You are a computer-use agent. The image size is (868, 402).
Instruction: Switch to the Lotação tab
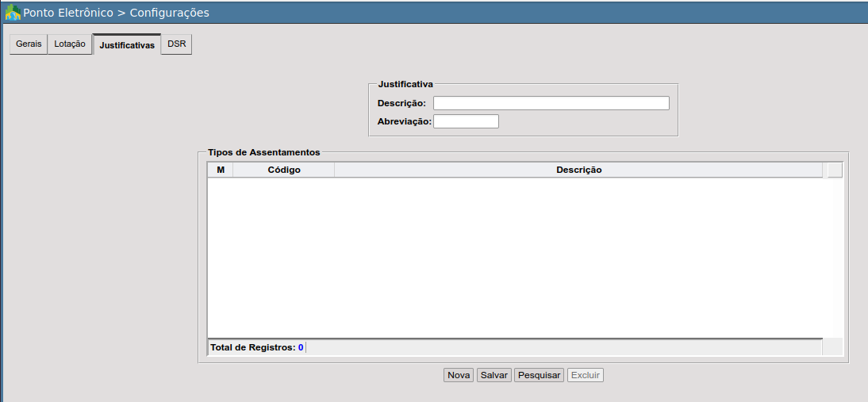[x=70, y=44]
